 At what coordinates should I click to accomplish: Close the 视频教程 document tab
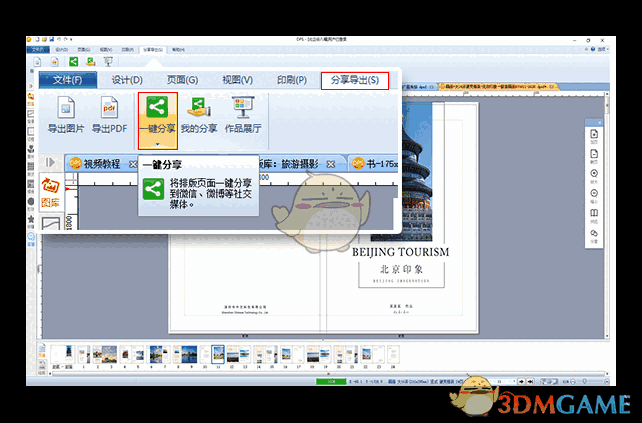click(x=133, y=163)
